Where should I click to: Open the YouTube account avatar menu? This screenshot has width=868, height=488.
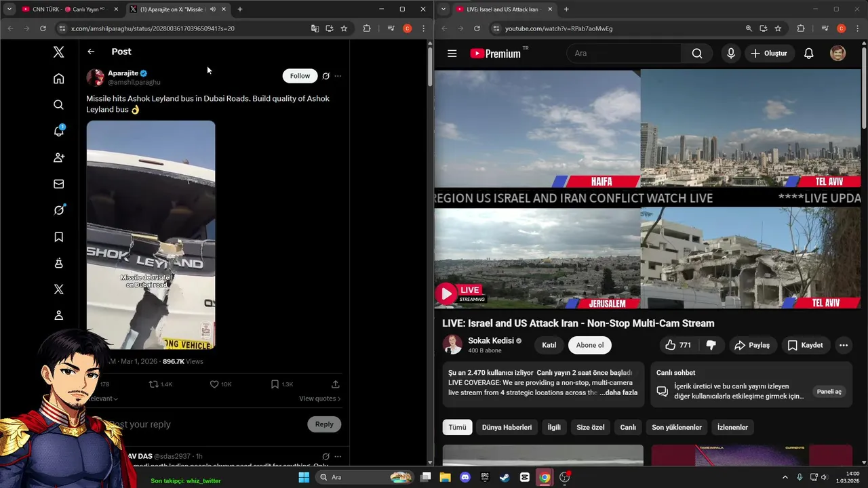(x=837, y=54)
